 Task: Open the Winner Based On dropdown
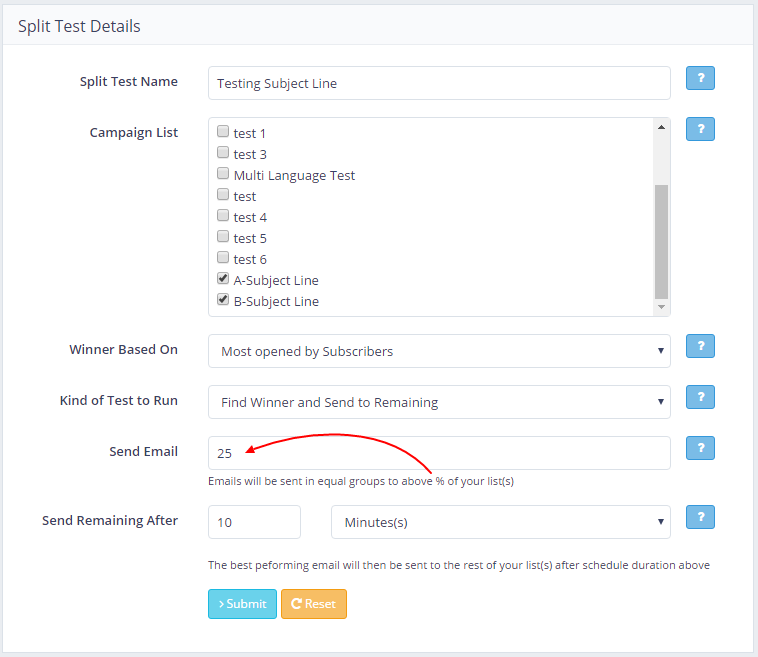point(439,351)
